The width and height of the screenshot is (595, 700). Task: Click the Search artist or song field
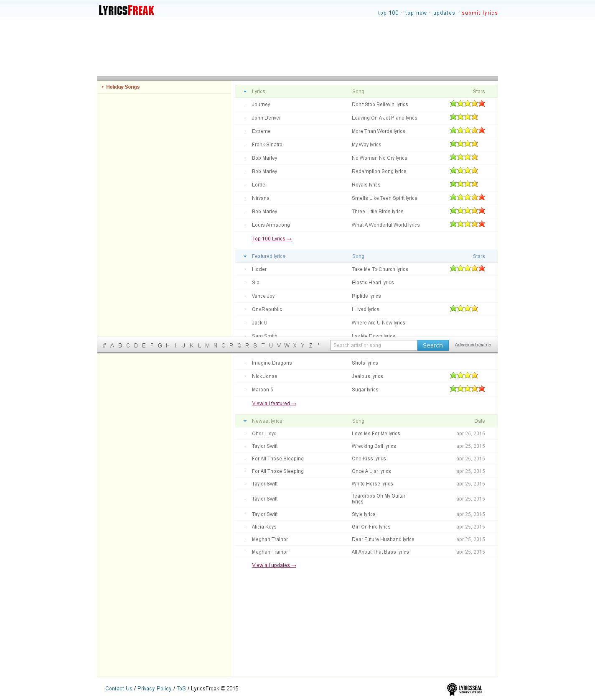tap(374, 345)
